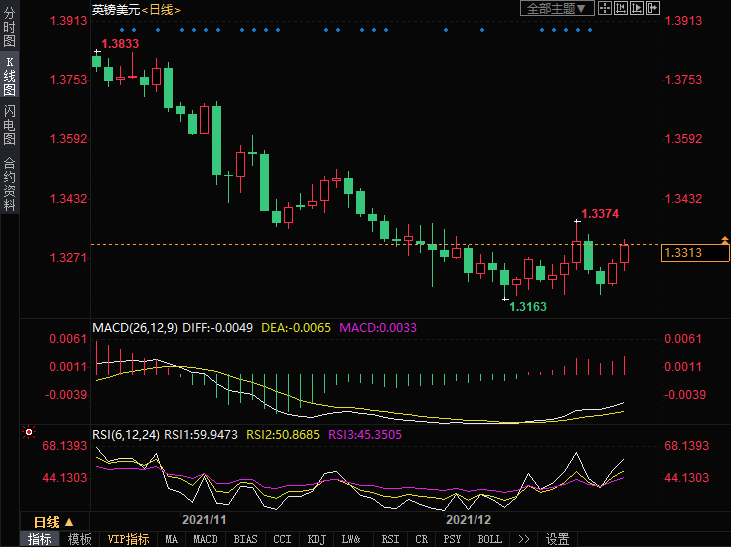Open the VIP指标 tab

[128, 539]
